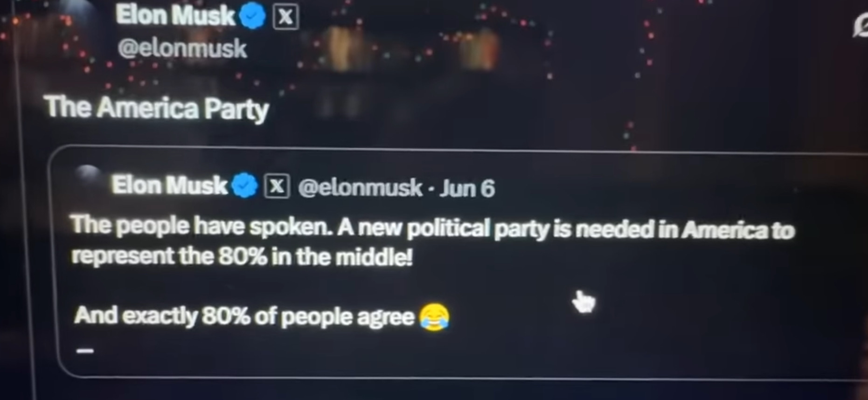Click the line "The people have spoken" in quote
Image resolution: width=868 pixels, height=400 pixels.
[432, 228]
